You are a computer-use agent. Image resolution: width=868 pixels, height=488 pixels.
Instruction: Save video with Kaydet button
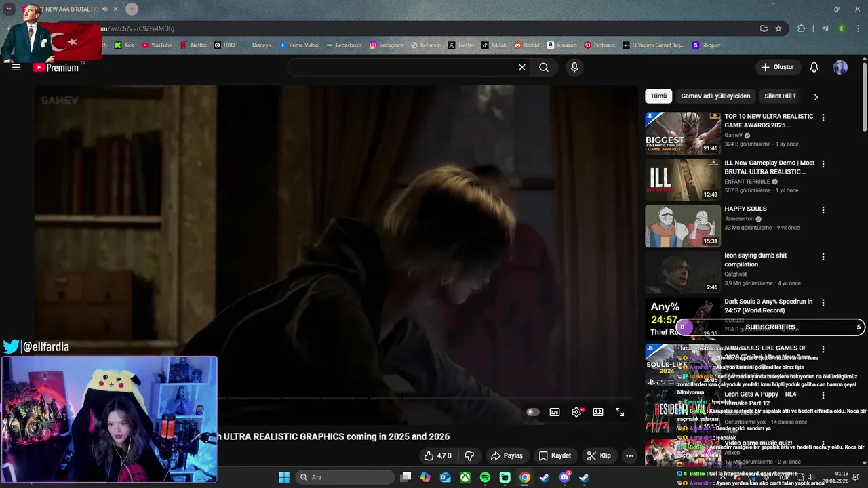(x=555, y=455)
